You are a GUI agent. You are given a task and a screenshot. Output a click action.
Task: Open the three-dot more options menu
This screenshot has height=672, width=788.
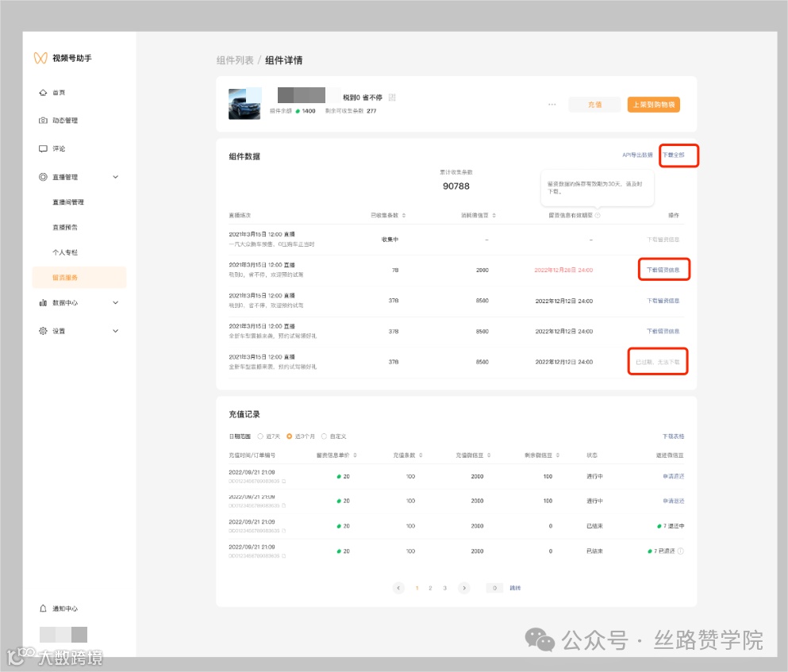pyautogui.click(x=552, y=105)
